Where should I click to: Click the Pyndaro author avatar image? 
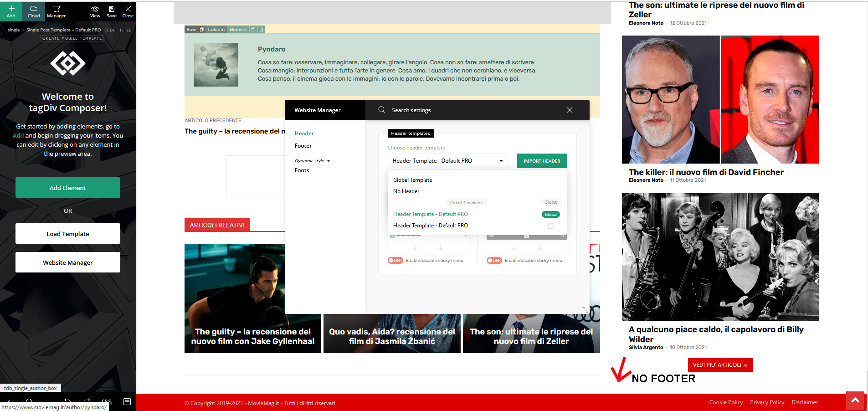point(216,65)
